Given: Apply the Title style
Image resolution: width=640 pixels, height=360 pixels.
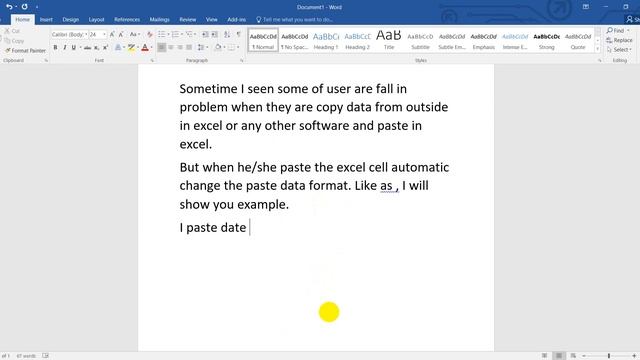Looking at the screenshot, I should pos(389,40).
